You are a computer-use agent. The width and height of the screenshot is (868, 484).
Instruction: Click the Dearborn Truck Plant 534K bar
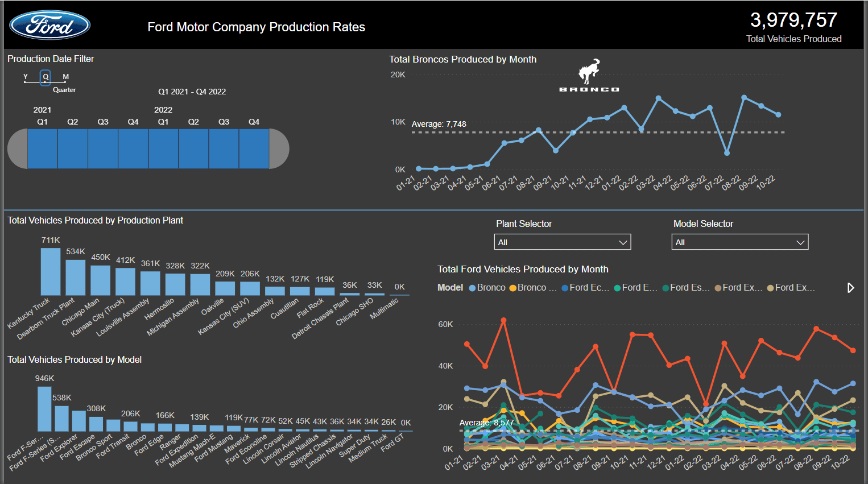pos(76,278)
